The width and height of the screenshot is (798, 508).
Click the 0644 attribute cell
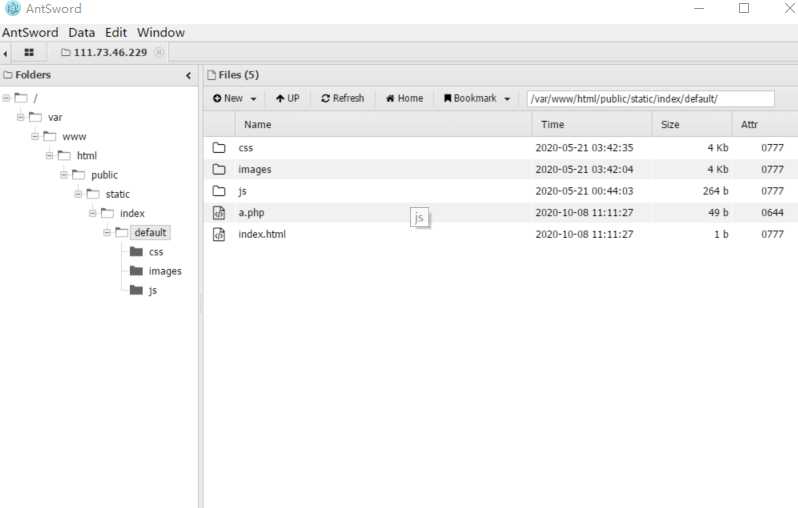click(x=772, y=213)
